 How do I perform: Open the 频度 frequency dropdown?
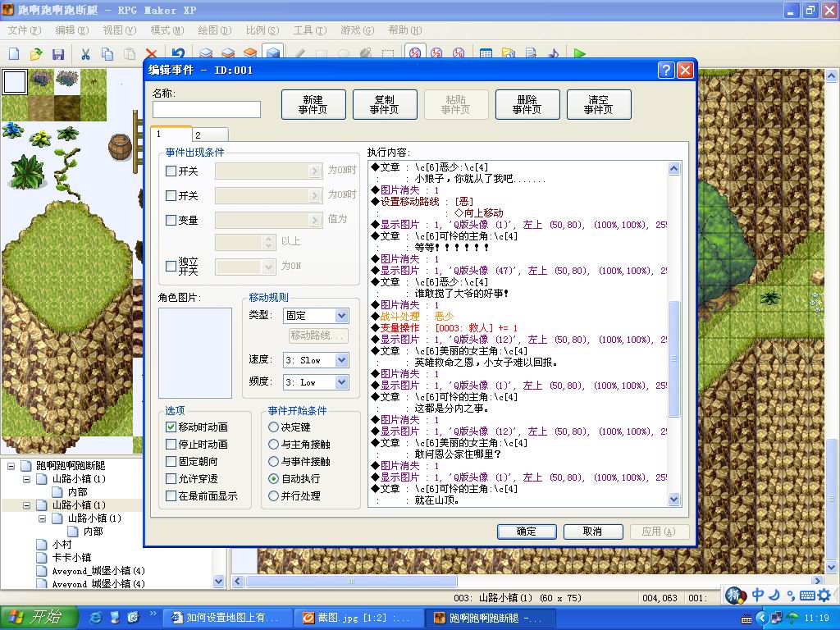pyautogui.click(x=342, y=382)
